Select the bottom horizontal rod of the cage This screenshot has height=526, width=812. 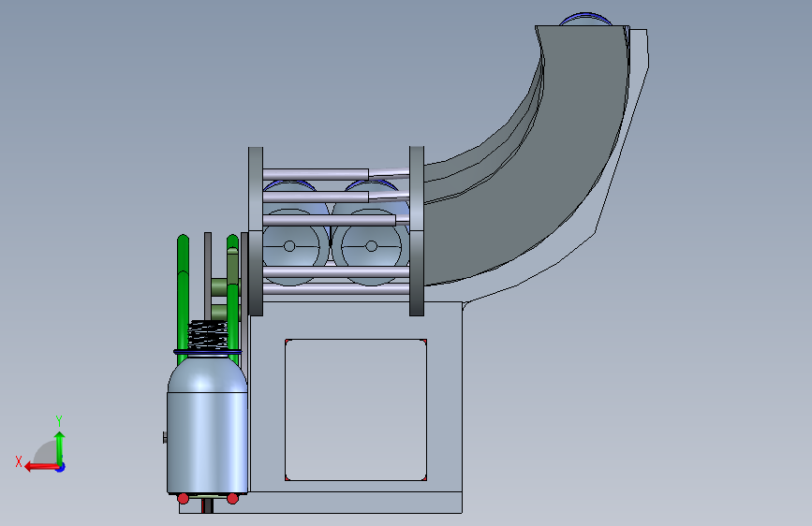pos(336,289)
